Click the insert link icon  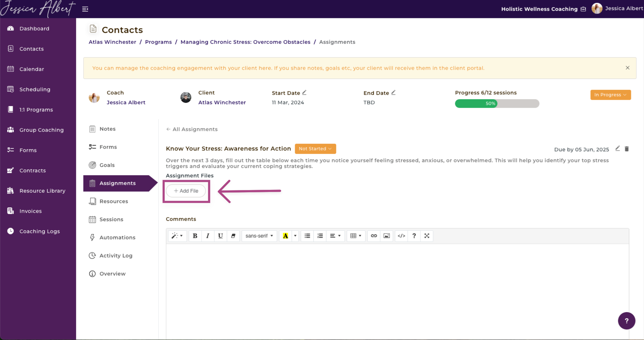pos(374,236)
